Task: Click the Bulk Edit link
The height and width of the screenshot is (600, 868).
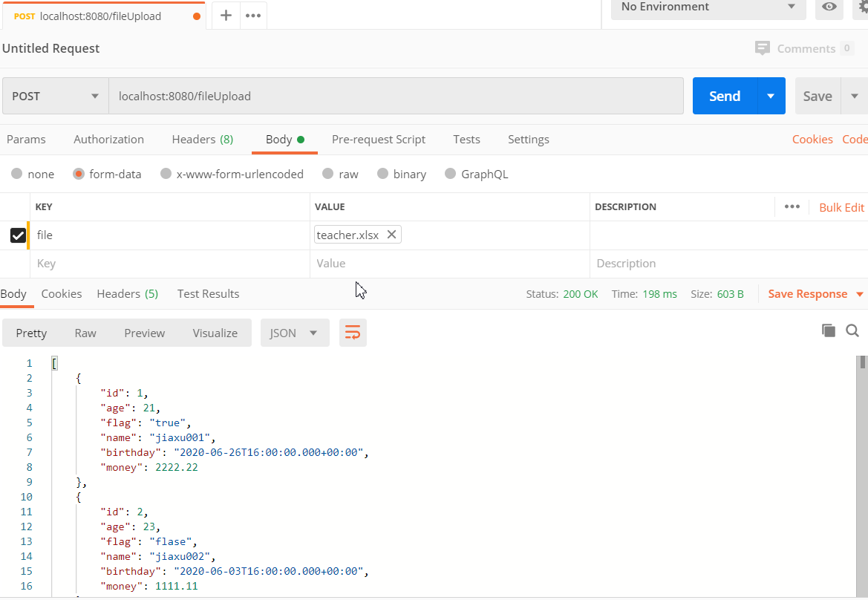Action: click(x=841, y=207)
